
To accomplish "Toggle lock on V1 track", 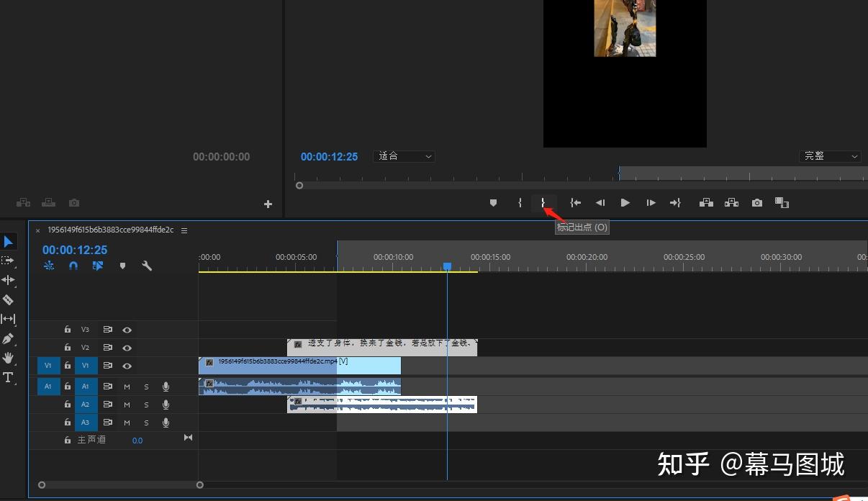I will tap(68, 366).
